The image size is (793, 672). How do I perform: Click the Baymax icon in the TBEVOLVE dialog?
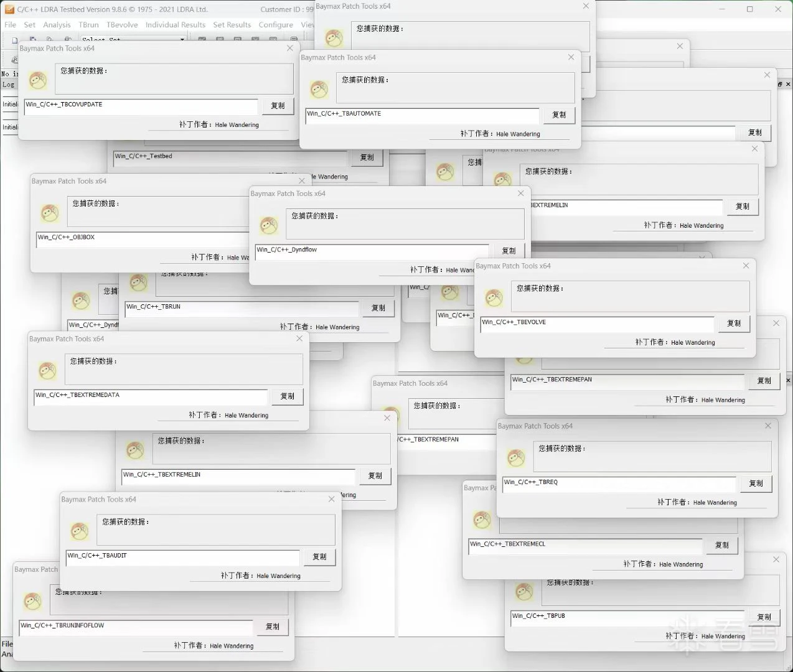[x=494, y=298]
